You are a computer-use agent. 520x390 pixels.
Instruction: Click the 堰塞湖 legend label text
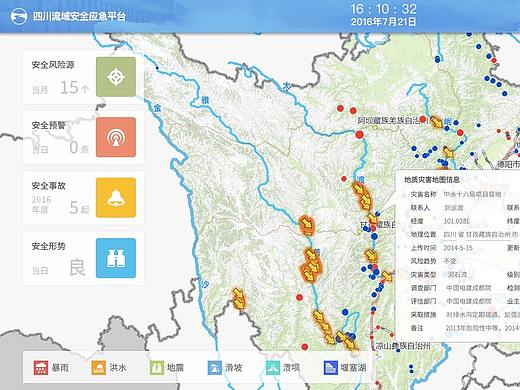(353, 368)
